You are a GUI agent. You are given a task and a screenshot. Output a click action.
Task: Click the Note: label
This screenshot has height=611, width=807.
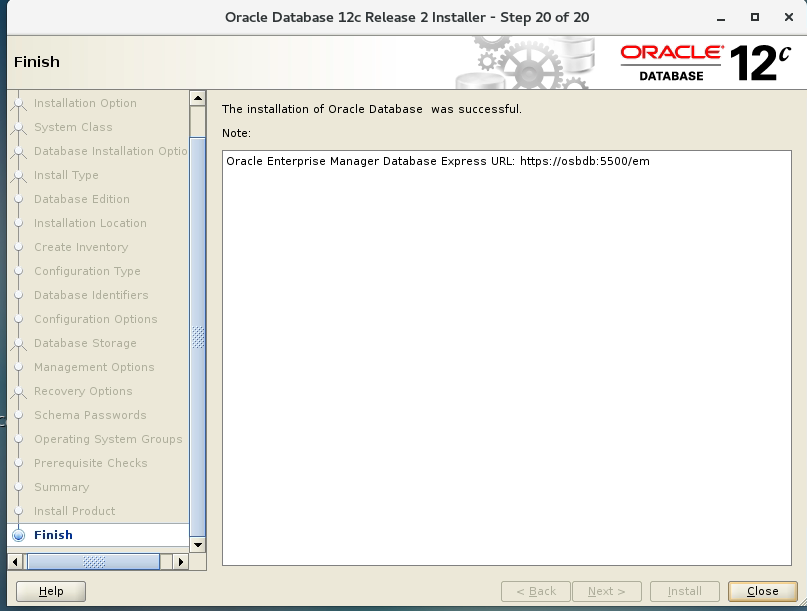236,133
